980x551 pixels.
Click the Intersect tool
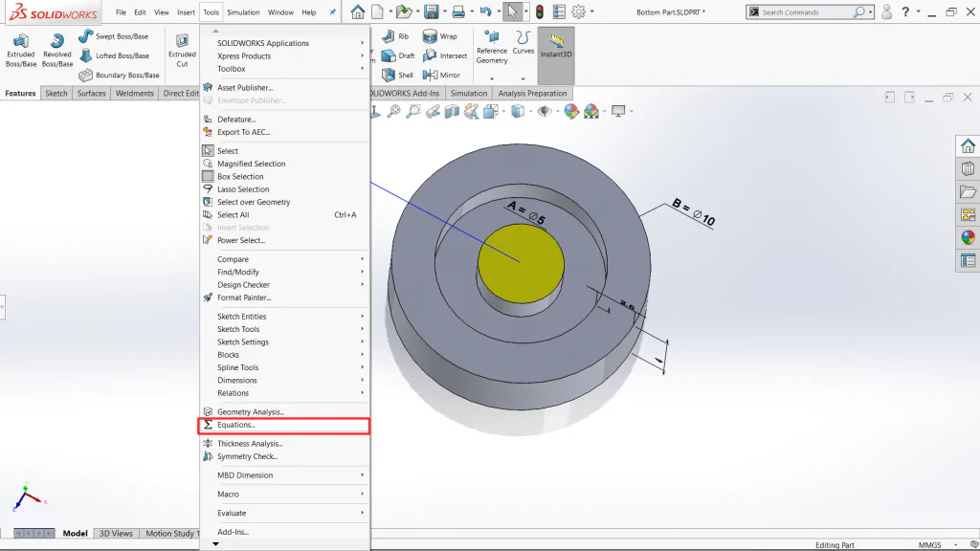pos(445,55)
